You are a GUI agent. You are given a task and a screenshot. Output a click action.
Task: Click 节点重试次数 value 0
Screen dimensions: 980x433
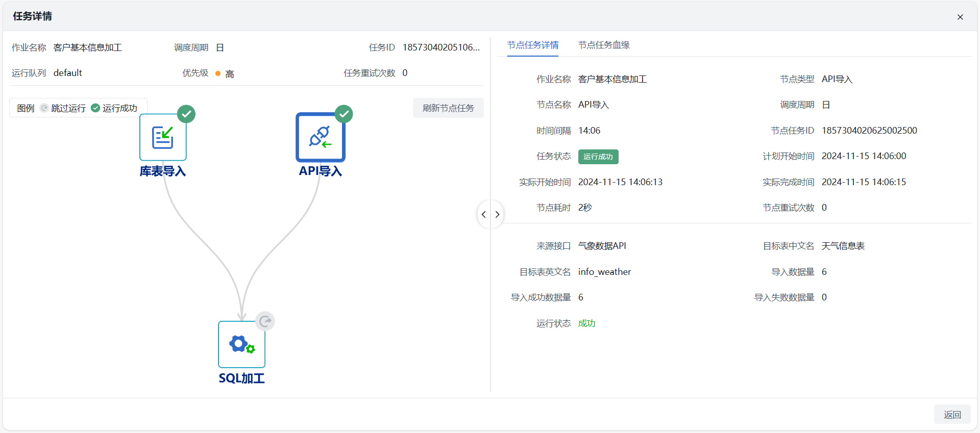[824, 208]
